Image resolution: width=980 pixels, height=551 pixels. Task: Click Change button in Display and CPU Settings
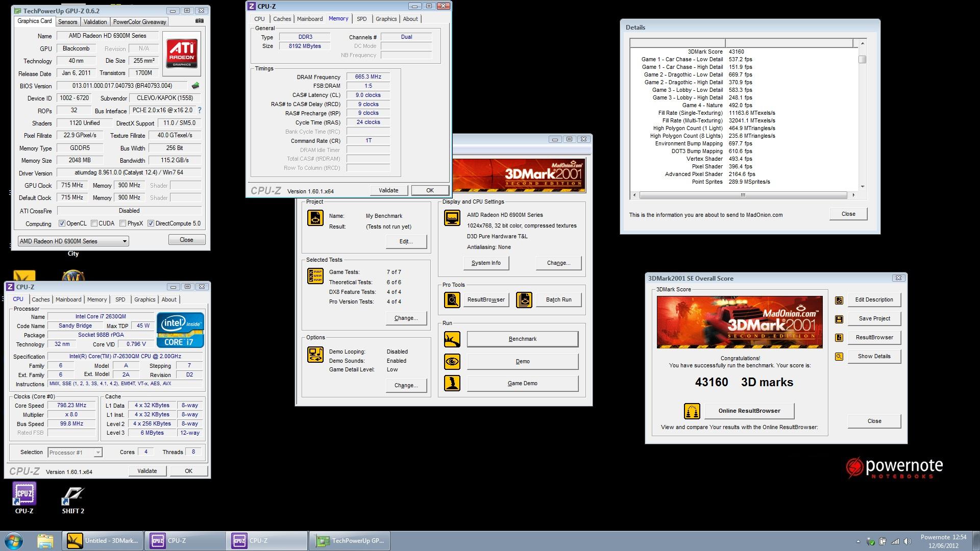[558, 263]
